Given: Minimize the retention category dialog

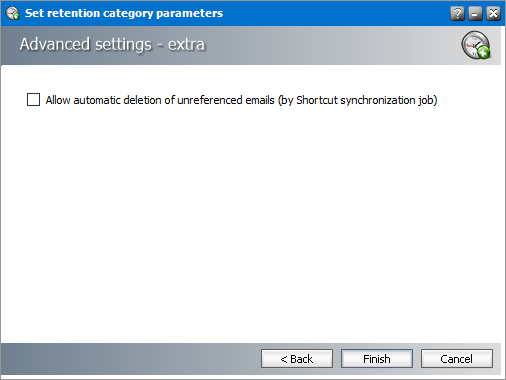Looking at the screenshot, I should tap(475, 14).
